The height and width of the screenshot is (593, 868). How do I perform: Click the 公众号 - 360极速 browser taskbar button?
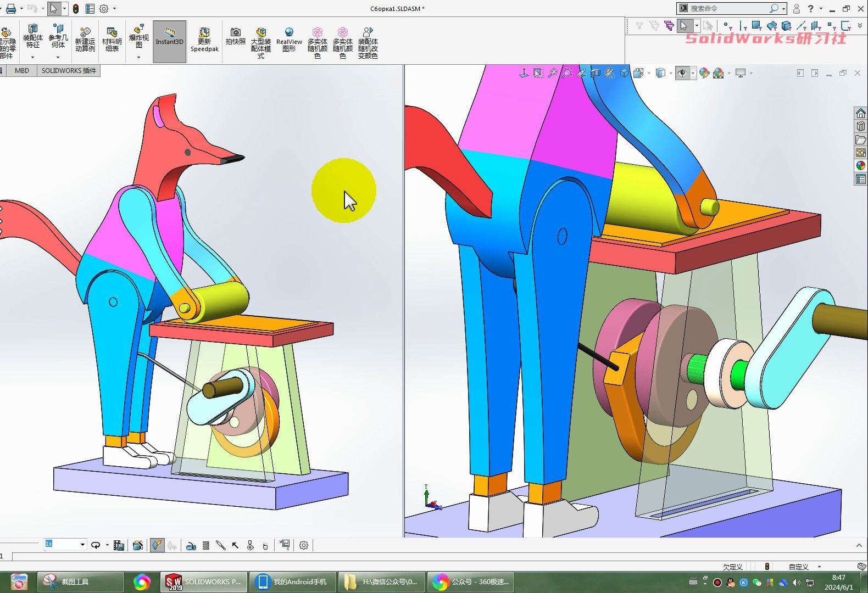tap(471, 581)
